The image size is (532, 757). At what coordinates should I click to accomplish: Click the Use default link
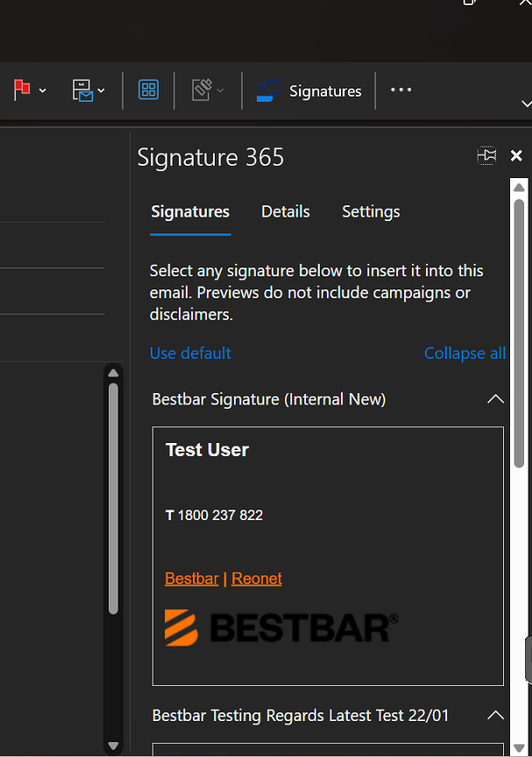click(x=190, y=354)
